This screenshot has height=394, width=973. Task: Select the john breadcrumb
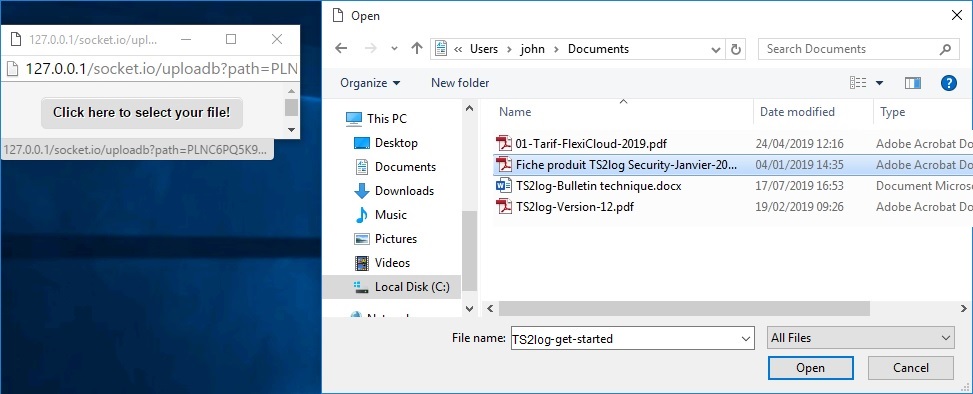532,49
